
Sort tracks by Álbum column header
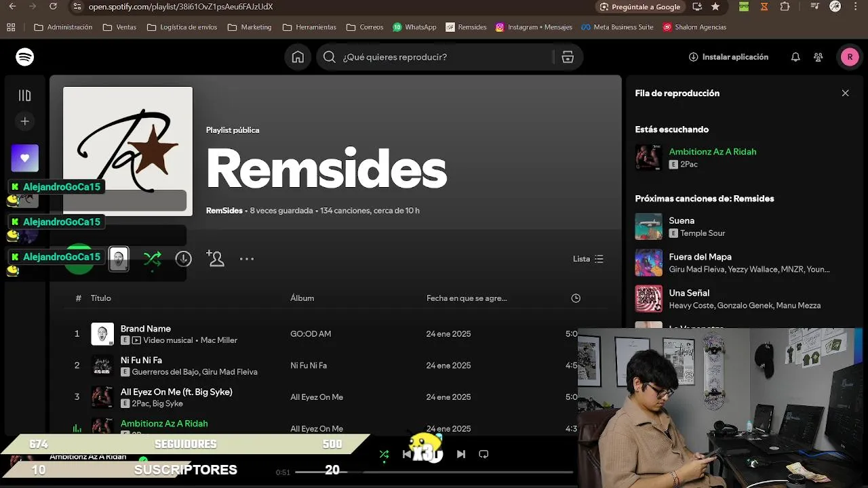click(x=302, y=298)
